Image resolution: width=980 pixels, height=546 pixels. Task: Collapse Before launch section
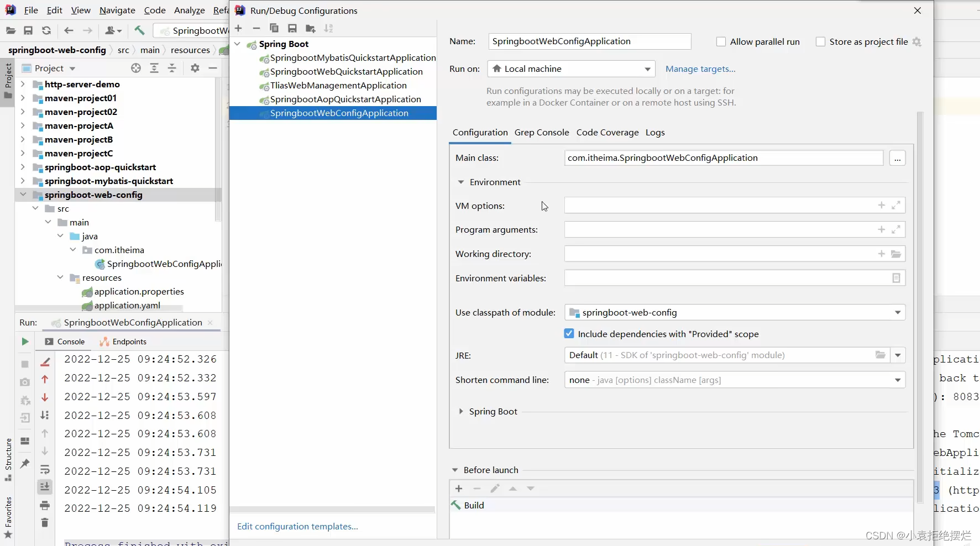[x=455, y=470]
